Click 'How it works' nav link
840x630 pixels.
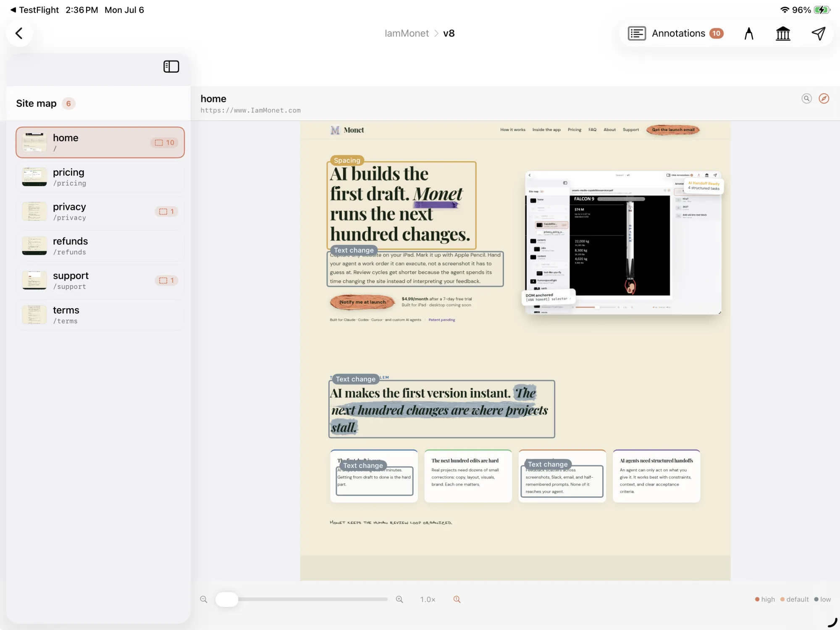tap(513, 130)
